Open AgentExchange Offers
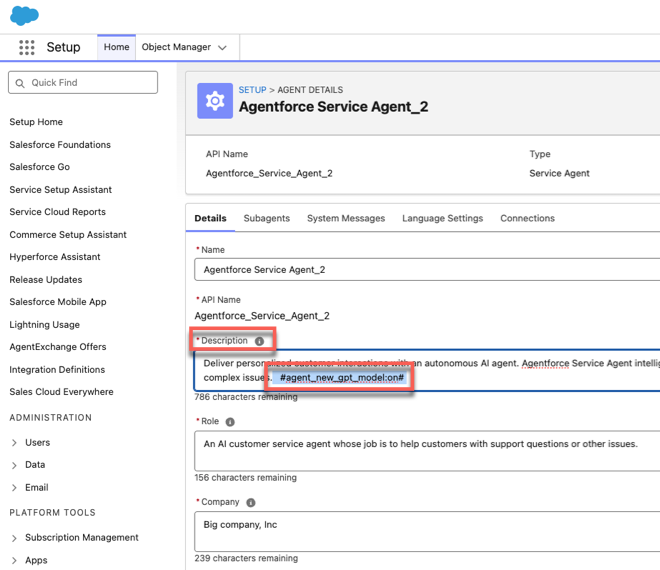660x570 pixels. tap(58, 347)
